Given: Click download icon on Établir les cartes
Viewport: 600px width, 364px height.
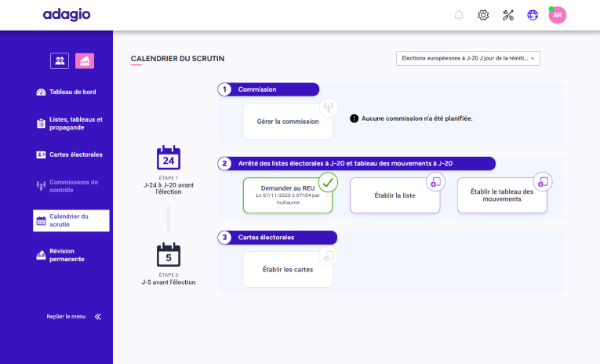Looking at the screenshot, I should point(329,256).
